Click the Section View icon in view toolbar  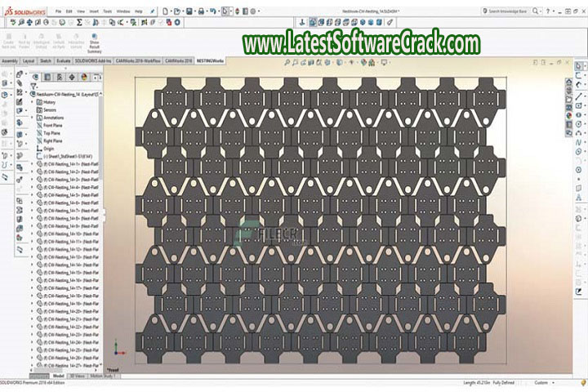pos(311,63)
